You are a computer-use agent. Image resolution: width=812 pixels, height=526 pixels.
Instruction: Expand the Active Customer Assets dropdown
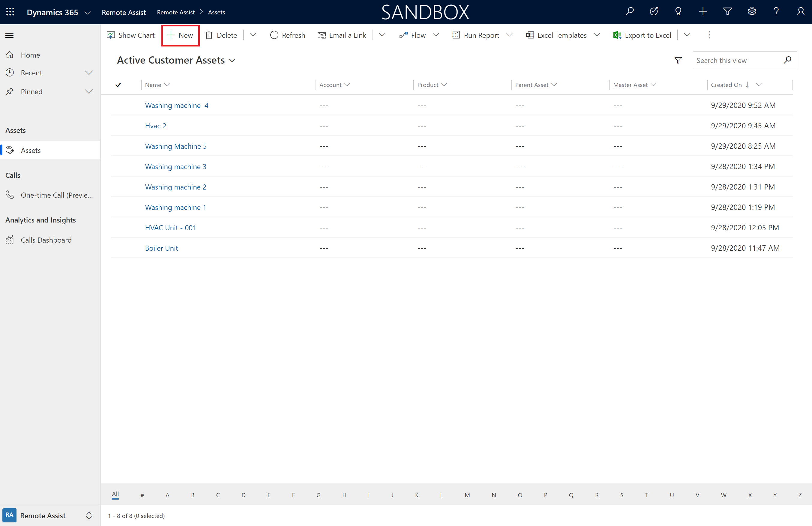coord(233,60)
